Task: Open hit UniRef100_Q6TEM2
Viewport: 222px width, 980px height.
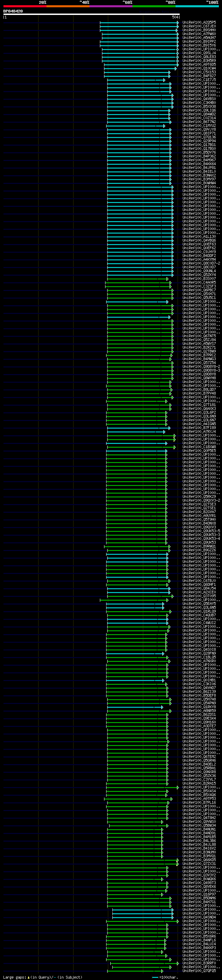Action: pos(199,756)
